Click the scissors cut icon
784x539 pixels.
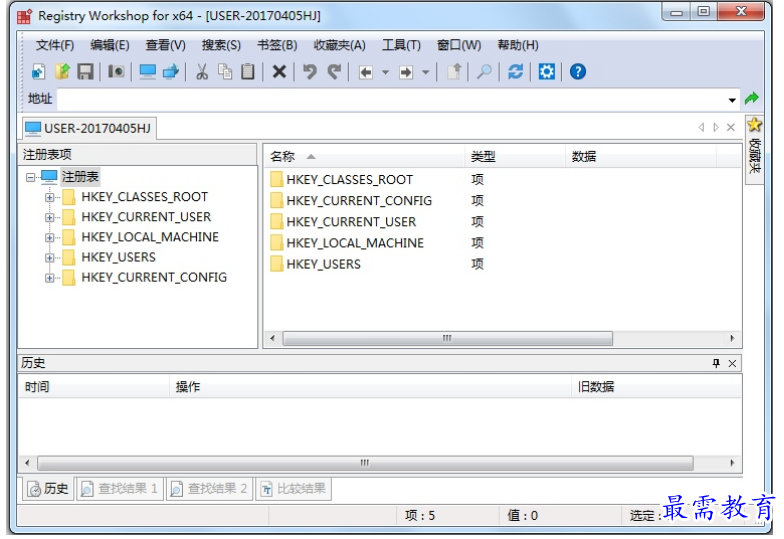coord(202,72)
